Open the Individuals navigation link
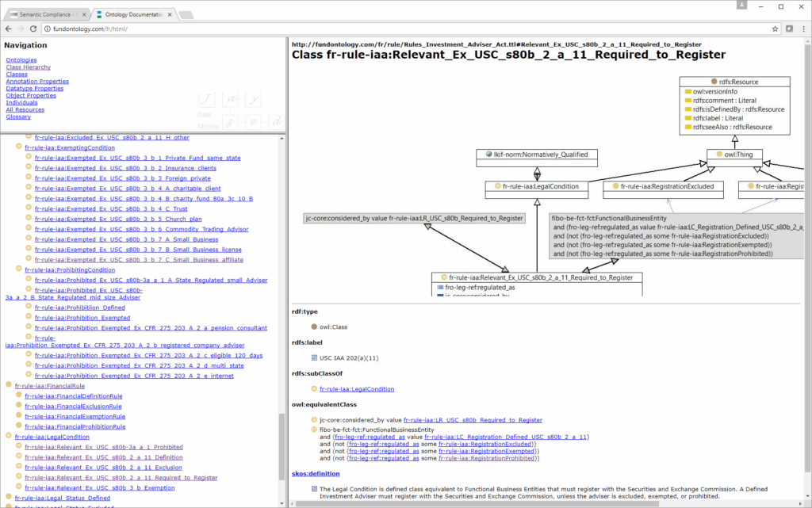Screen dimensions: 812x508 (x=21, y=102)
